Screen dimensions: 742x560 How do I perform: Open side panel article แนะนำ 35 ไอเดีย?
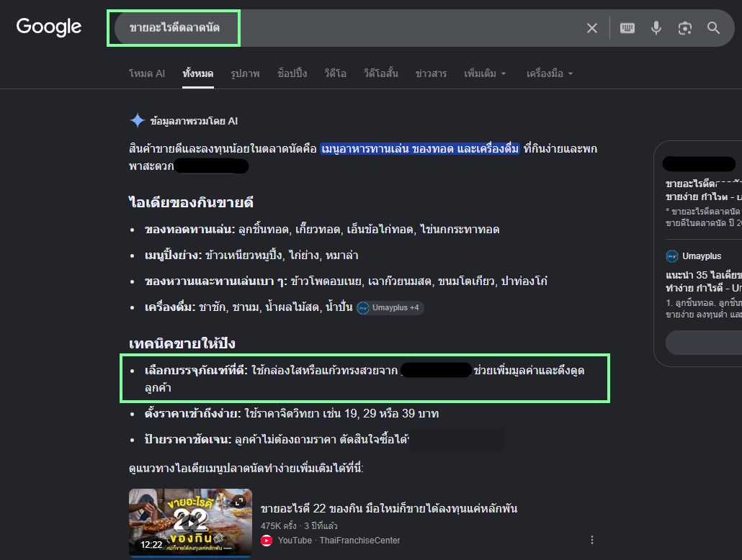(x=704, y=281)
